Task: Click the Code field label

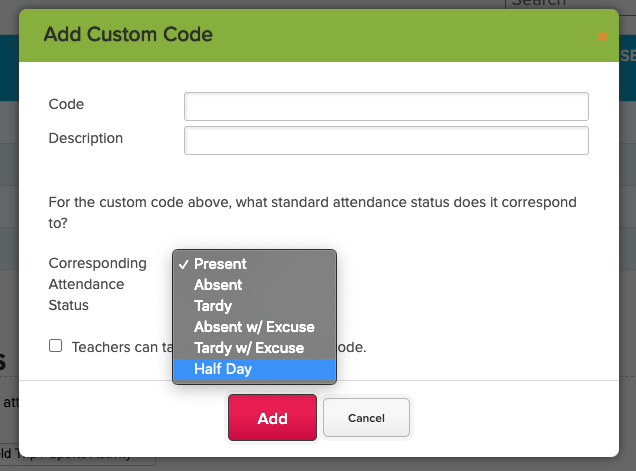Action: click(x=66, y=104)
